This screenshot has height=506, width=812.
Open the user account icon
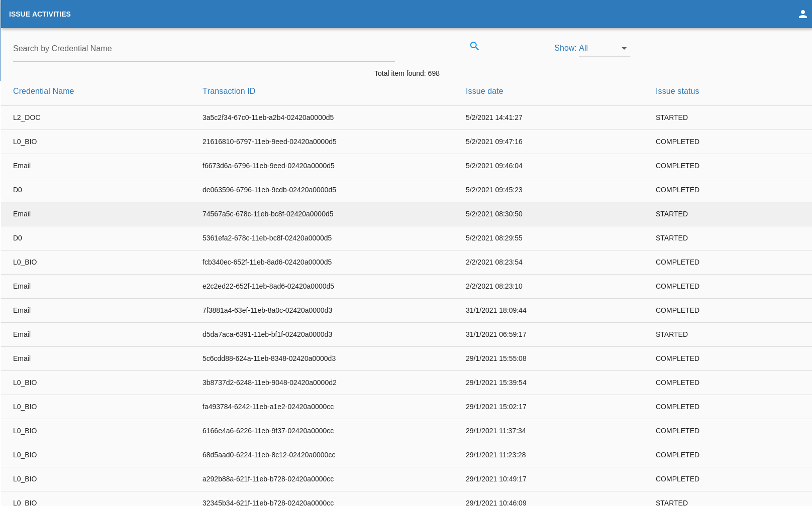[802, 14]
